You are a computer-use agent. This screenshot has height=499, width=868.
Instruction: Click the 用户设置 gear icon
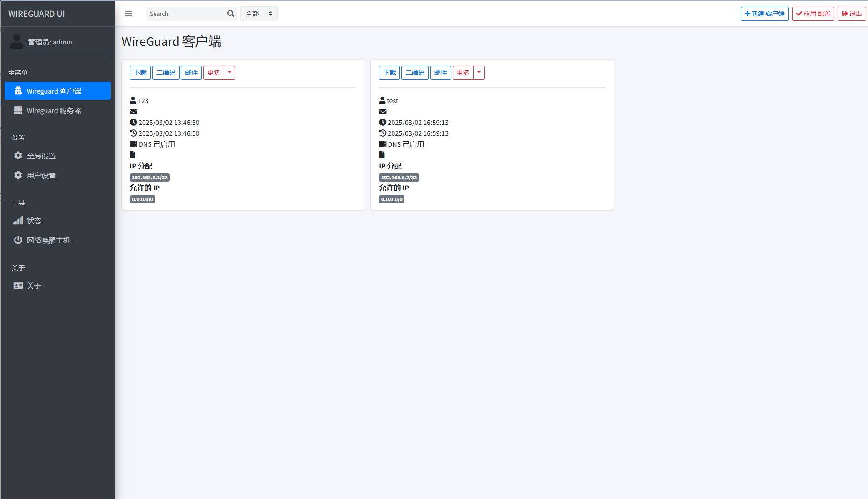(18, 175)
